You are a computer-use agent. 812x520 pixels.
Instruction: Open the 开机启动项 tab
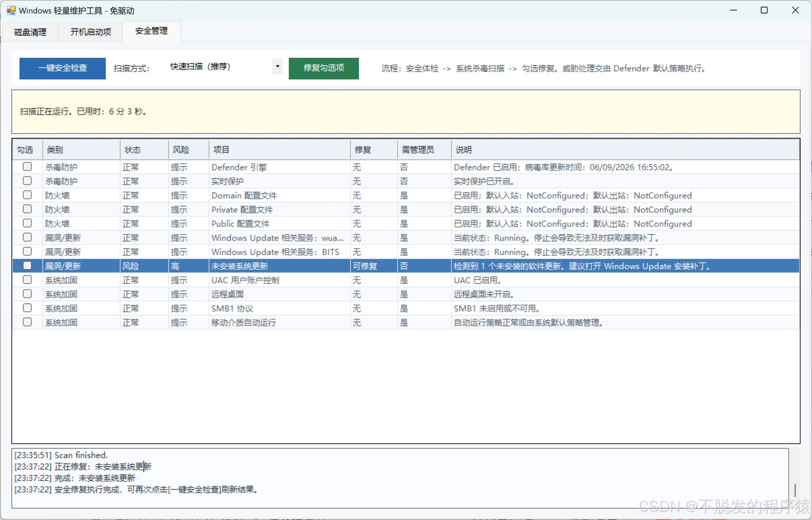[x=91, y=32]
